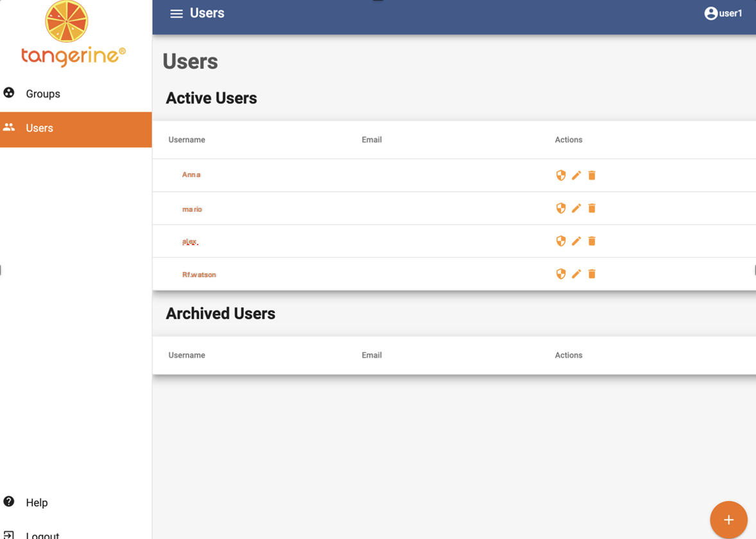Edit user Anna with the pencil icon
Viewport: 756px width, 539px height.
[576, 175]
